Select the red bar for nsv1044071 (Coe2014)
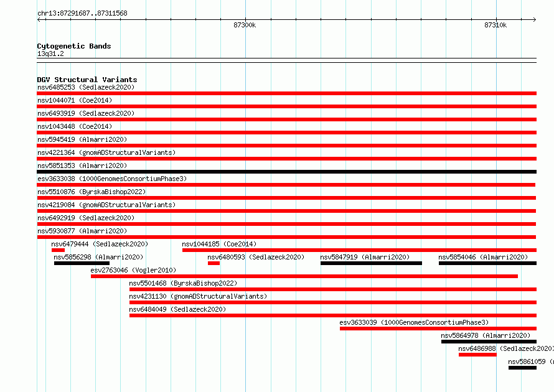 tap(286, 106)
